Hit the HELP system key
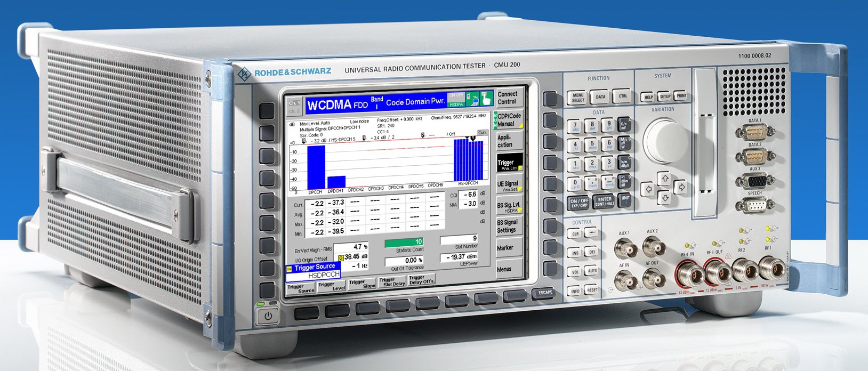 pos(648,97)
